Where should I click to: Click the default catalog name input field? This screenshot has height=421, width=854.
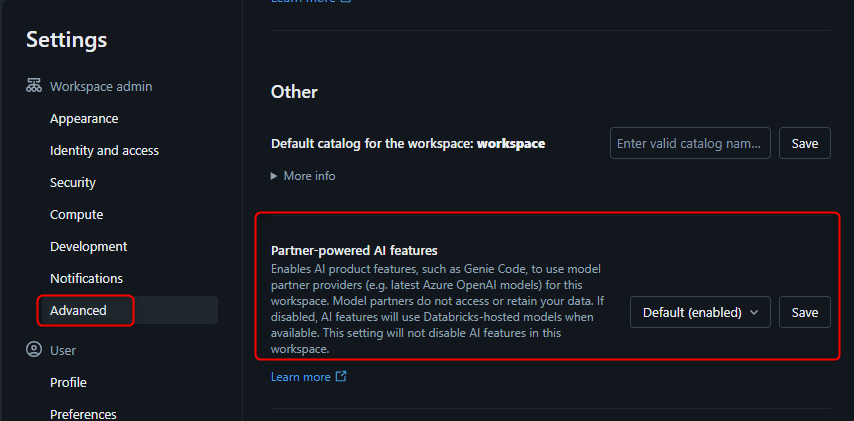tap(690, 143)
